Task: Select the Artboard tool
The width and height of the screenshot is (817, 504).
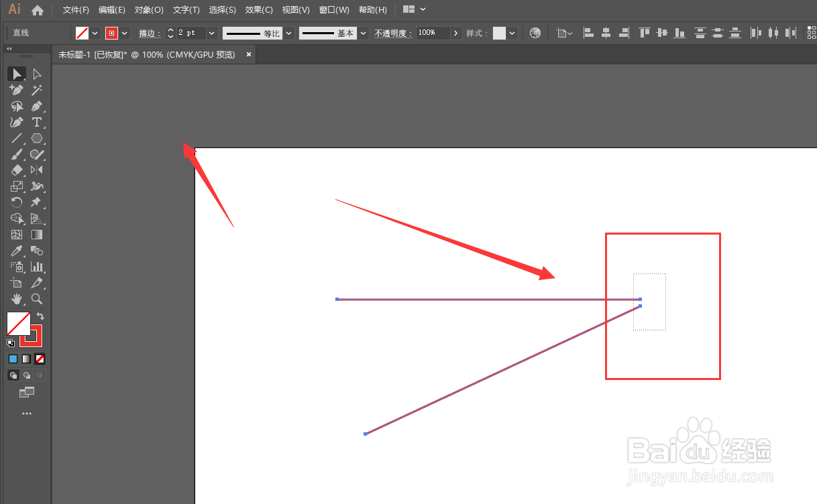Action: [17, 283]
